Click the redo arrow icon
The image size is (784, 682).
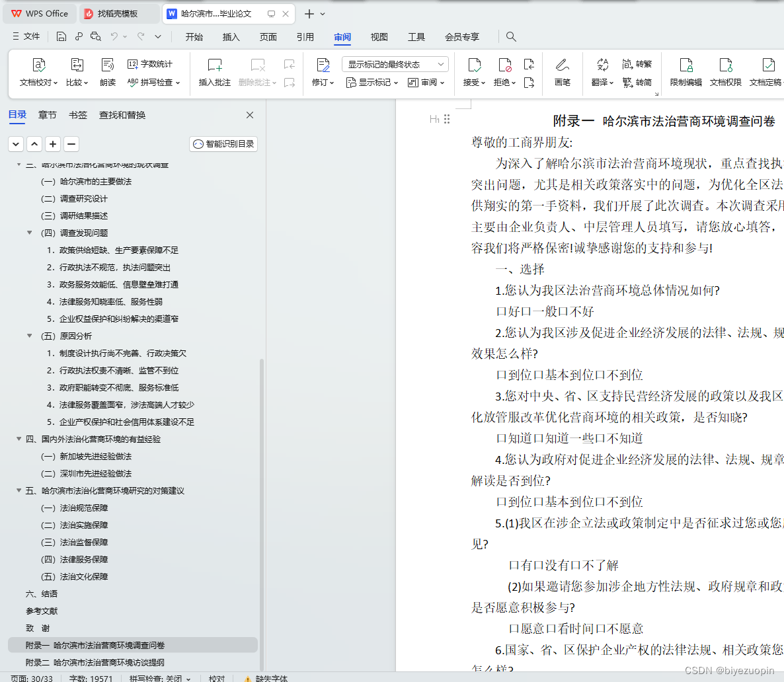[141, 36]
